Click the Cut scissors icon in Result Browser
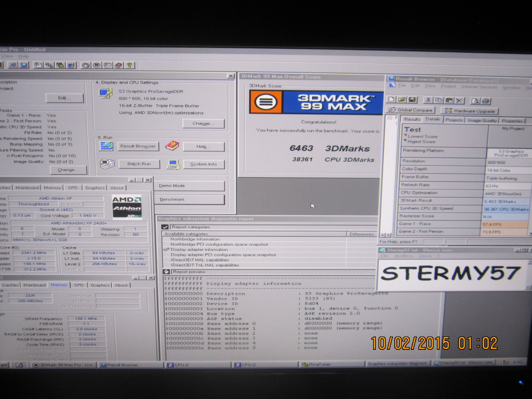Viewport: 532px width, 399px height. [428, 100]
